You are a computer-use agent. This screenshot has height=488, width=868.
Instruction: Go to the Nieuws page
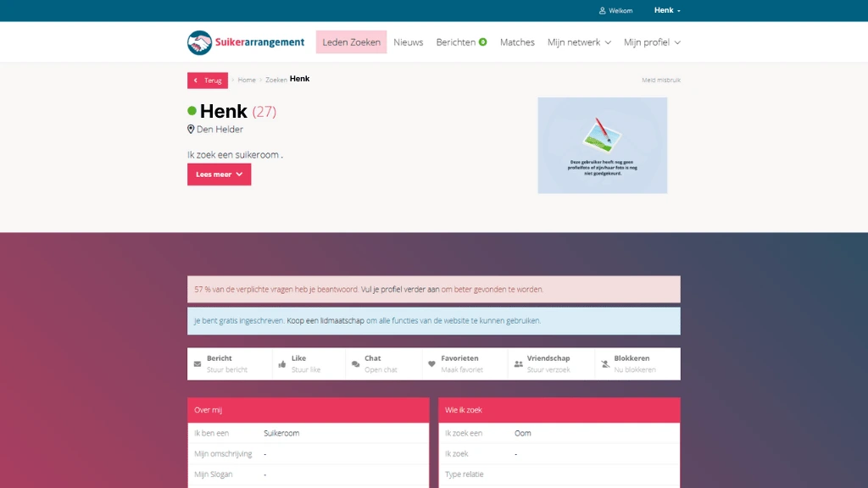408,42
